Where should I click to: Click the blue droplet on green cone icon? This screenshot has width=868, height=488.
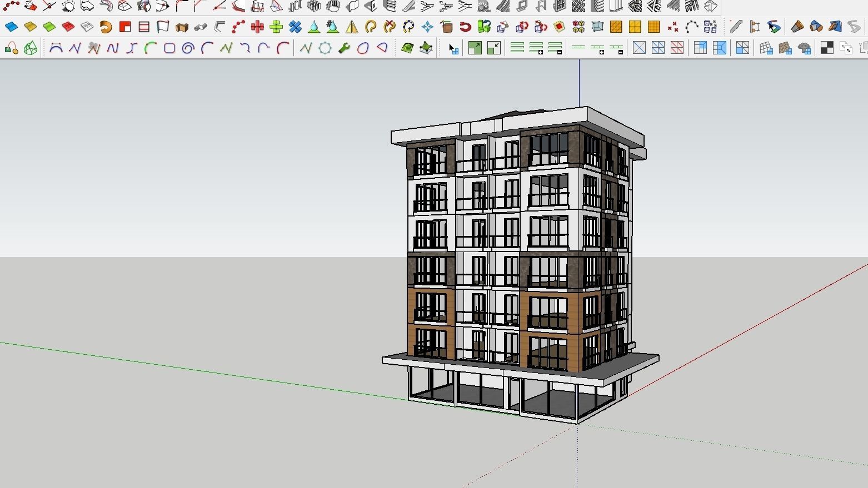314,27
